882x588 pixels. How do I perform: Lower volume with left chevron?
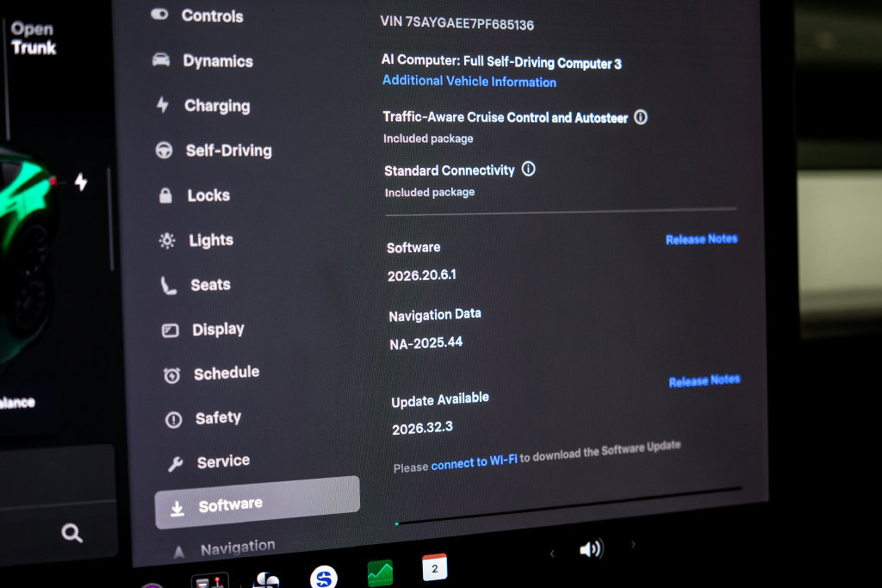point(552,554)
